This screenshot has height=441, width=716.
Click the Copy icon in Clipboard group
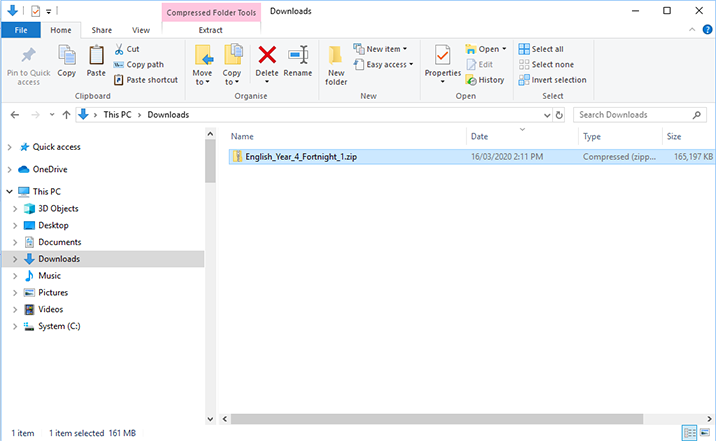pos(67,60)
